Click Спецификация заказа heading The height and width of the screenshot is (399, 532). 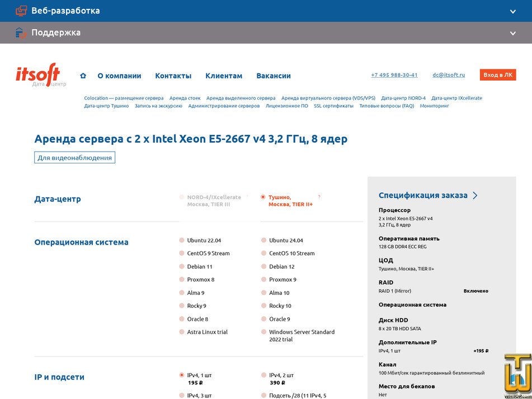point(423,195)
